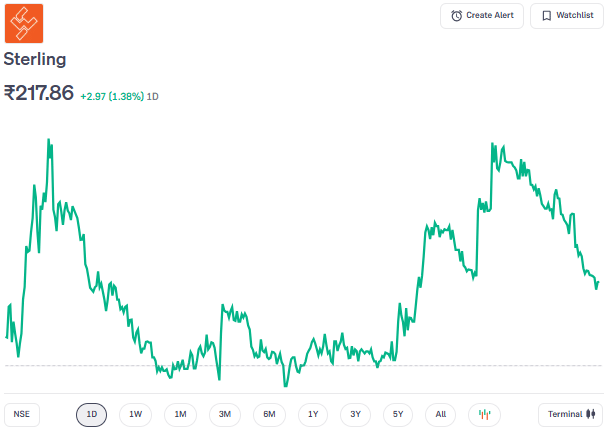Screen dimensions: 615x437
Task: Open the candlestick chart indicator icon
Action: pyautogui.click(x=485, y=414)
